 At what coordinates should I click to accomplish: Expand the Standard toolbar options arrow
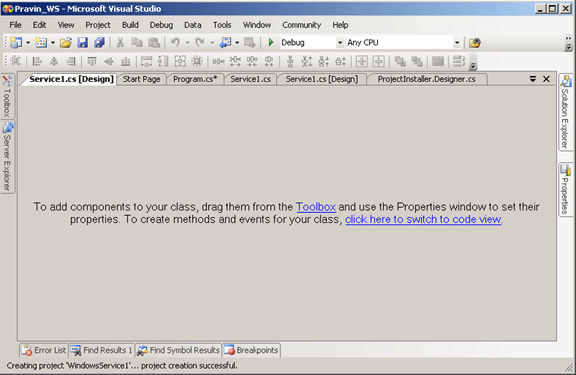tap(569, 43)
